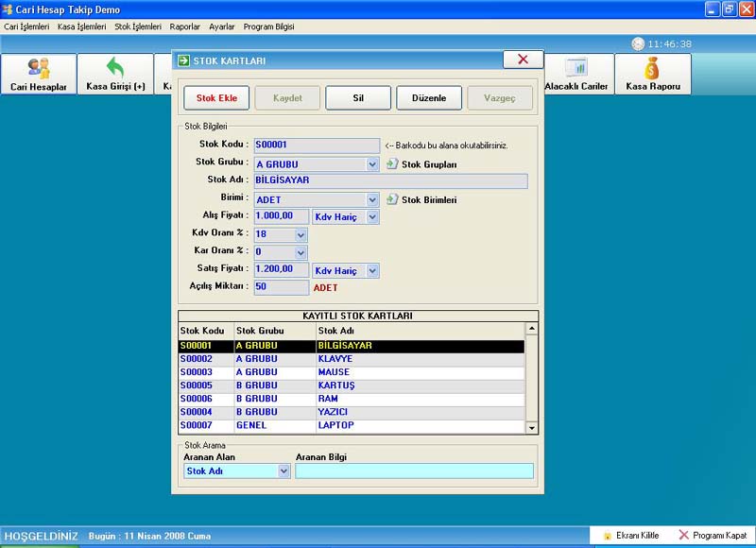Open Kasa Raporu money bag icon

point(652,68)
